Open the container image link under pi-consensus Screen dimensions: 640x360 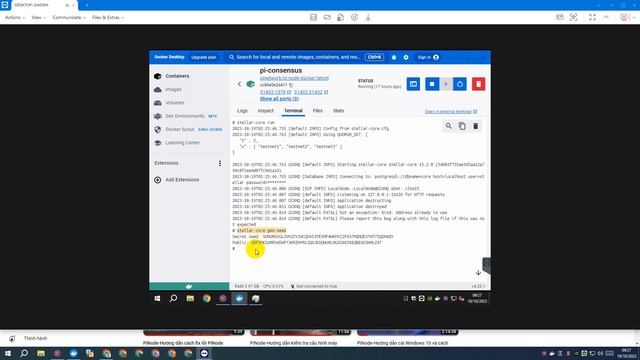click(x=294, y=78)
